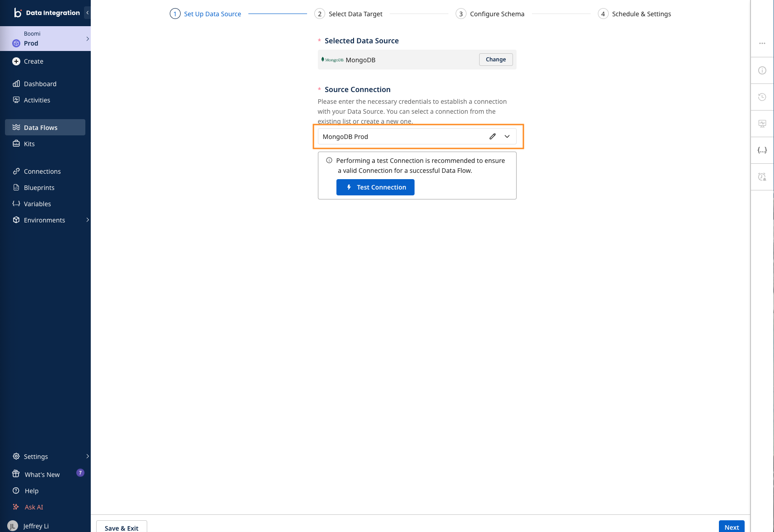Click the Next button
Image resolution: width=774 pixels, height=532 pixels.
coord(732,527)
